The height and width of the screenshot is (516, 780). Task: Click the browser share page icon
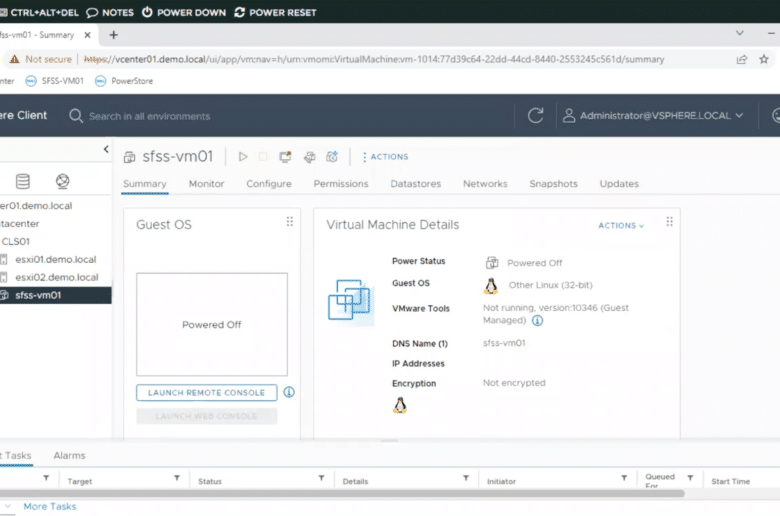click(742, 59)
